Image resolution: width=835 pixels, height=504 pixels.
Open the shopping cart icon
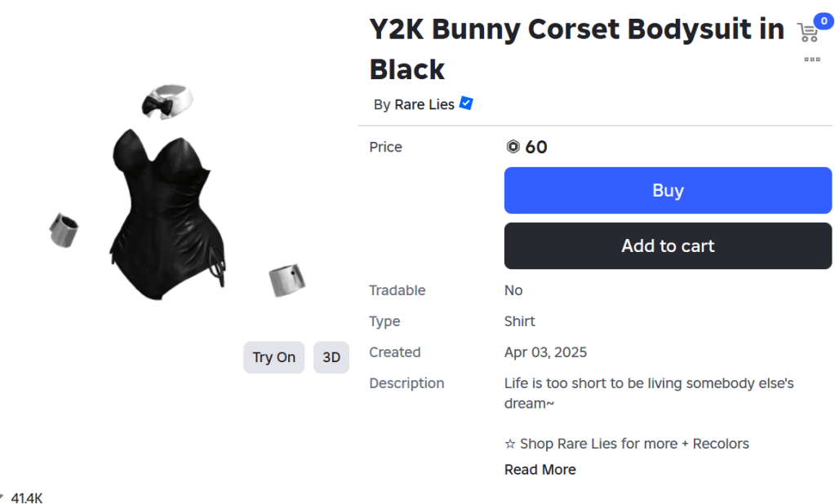807,33
